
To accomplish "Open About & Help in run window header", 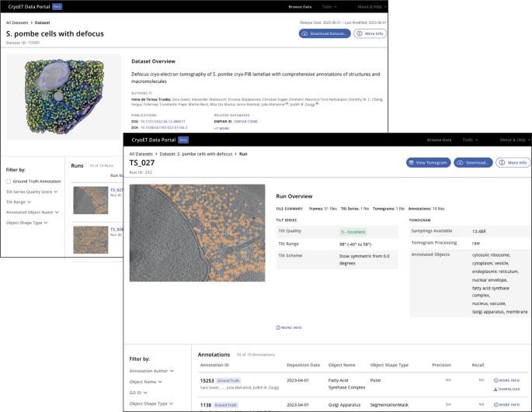I will [x=514, y=140].
